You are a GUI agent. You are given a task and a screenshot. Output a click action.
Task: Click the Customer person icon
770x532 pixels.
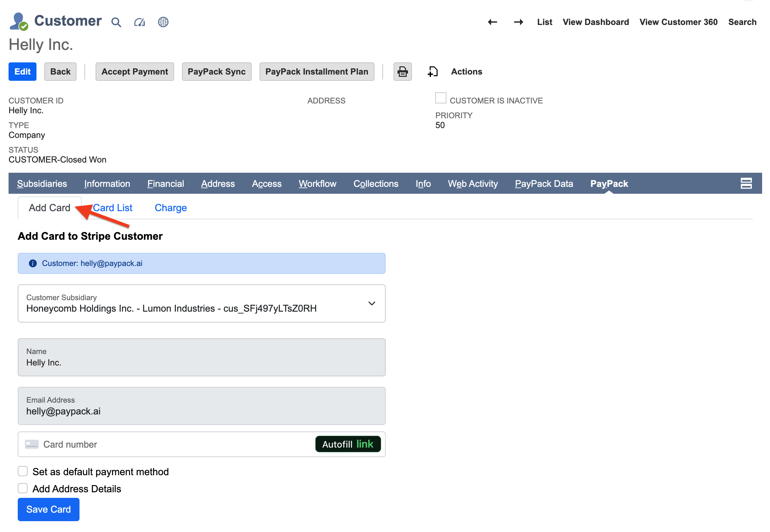[x=18, y=21]
